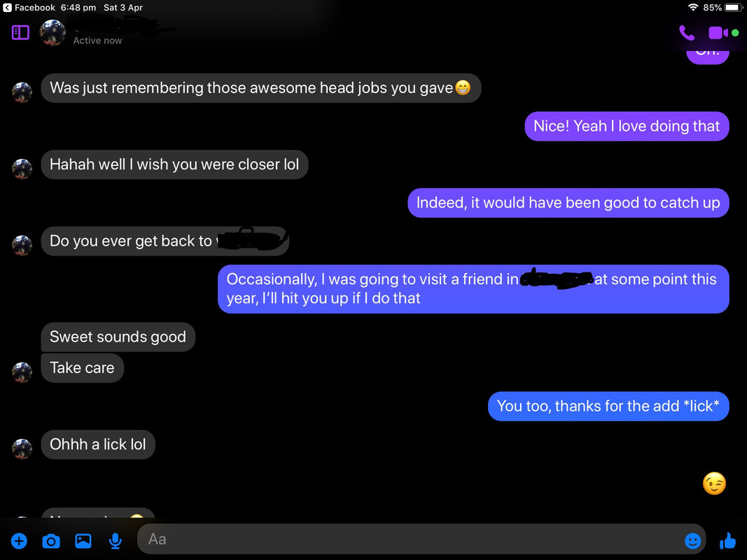Open the camera to take a photo
Image resolution: width=747 pixels, height=560 pixels.
click(x=51, y=541)
